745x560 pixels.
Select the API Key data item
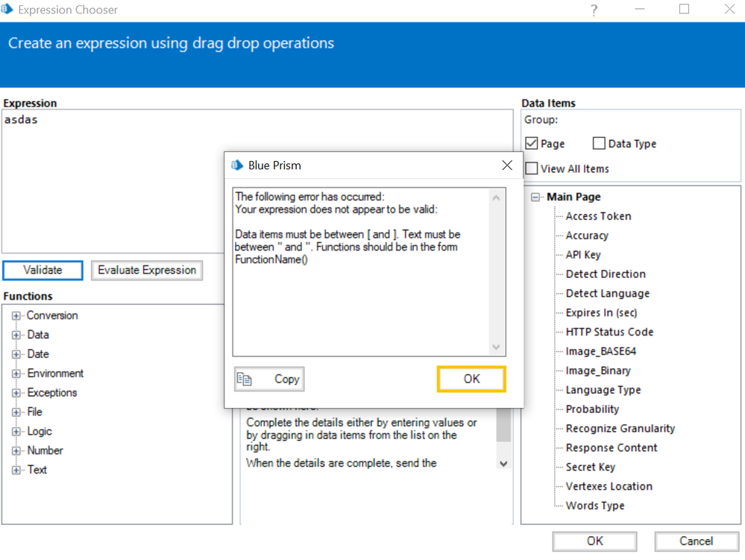pos(583,254)
